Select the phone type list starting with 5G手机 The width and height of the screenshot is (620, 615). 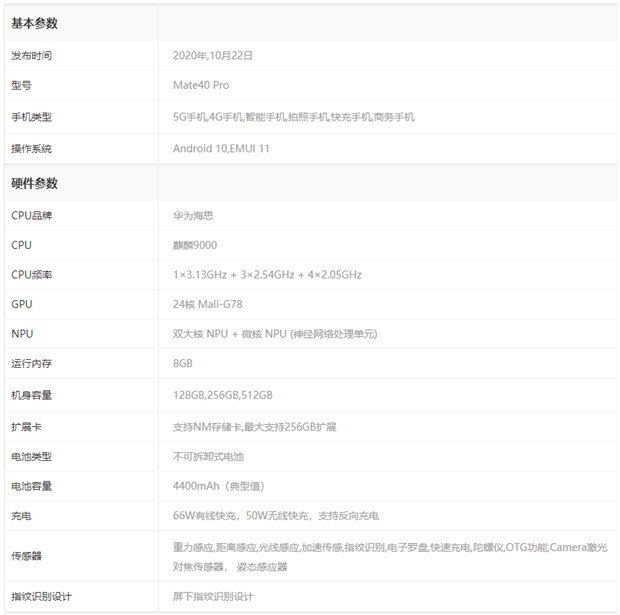click(x=293, y=117)
